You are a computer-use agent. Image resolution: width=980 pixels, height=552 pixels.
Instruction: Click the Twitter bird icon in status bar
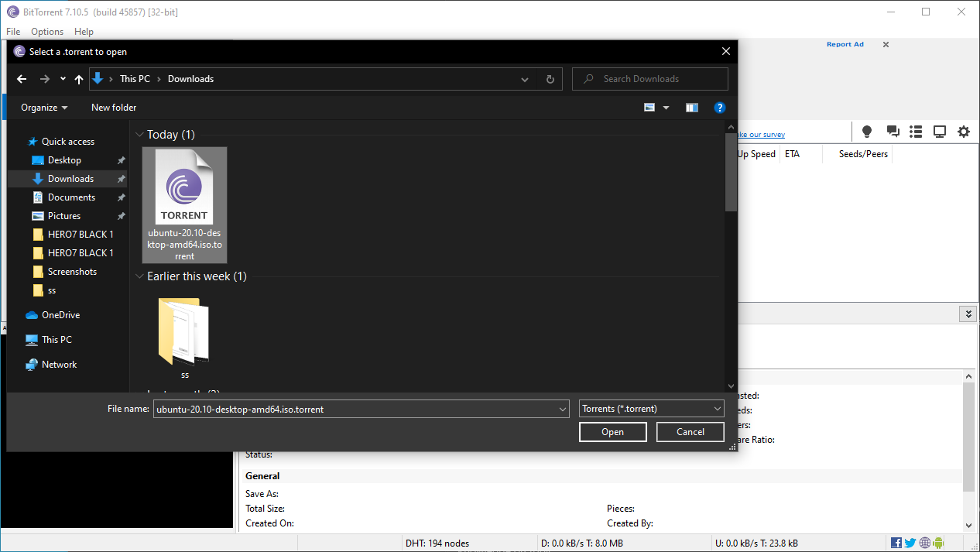[x=910, y=543]
